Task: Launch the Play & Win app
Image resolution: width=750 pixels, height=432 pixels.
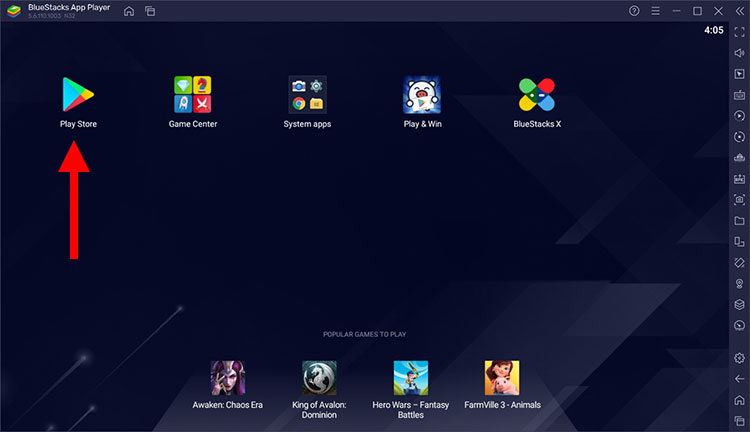Action: click(x=422, y=94)
